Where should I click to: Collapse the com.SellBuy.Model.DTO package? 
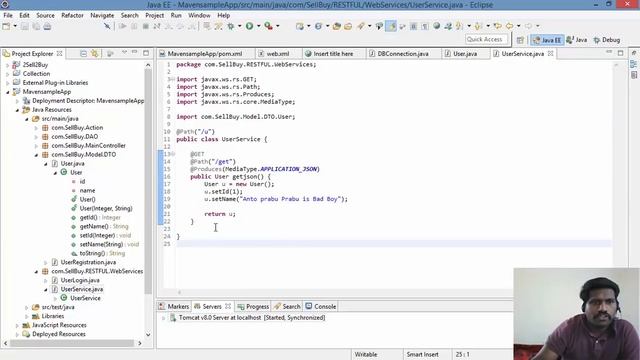[36, 155]
